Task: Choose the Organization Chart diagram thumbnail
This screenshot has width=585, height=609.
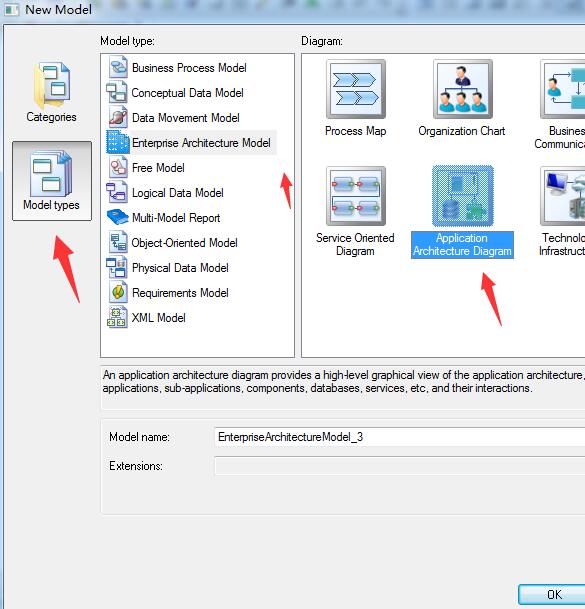Action: [x=463, y=89]
